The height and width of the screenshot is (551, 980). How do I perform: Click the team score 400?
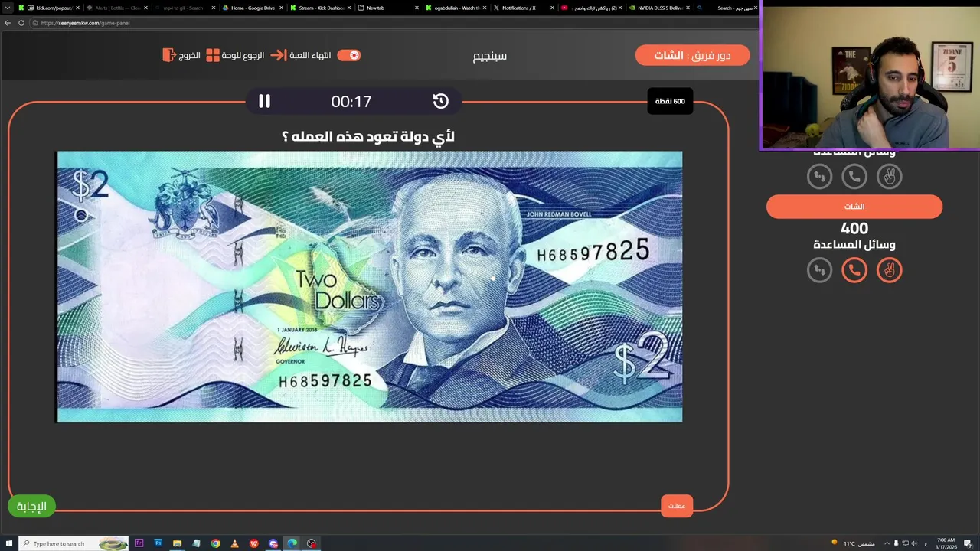(x=854, y=228)
